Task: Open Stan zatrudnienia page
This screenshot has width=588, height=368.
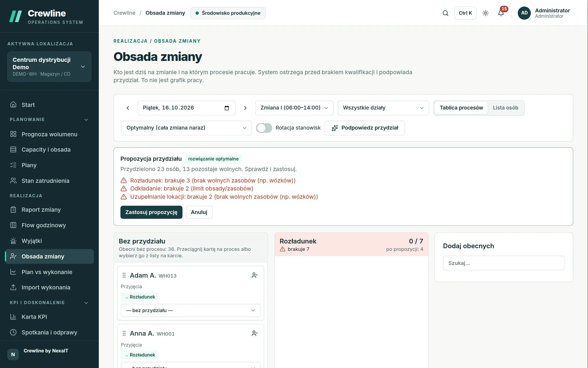Action: coord(49,181)
